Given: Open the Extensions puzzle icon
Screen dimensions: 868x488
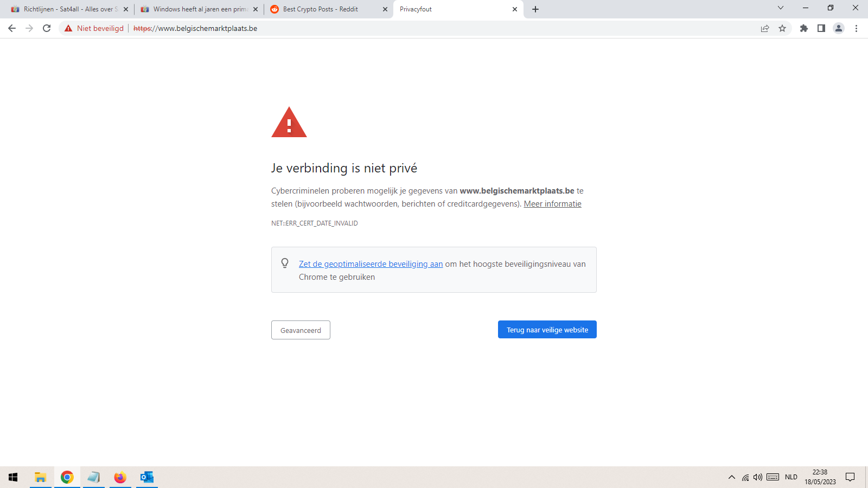Looking at the screenshot, I should (x=804, y=28).
